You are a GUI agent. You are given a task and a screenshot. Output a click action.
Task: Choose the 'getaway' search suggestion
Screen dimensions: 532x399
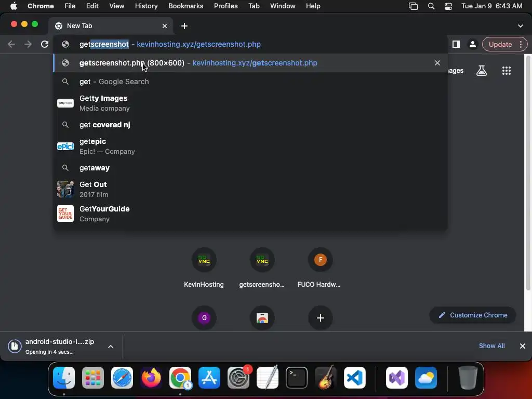click(250, 168)
